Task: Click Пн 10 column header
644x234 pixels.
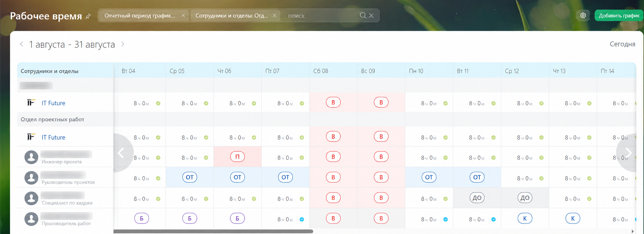Action: coord(429,71)
